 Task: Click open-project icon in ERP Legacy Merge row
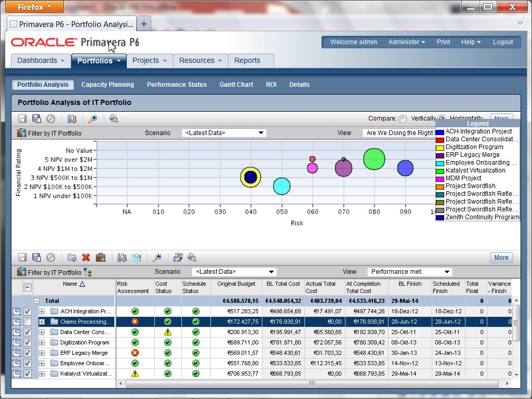point(16,353)
